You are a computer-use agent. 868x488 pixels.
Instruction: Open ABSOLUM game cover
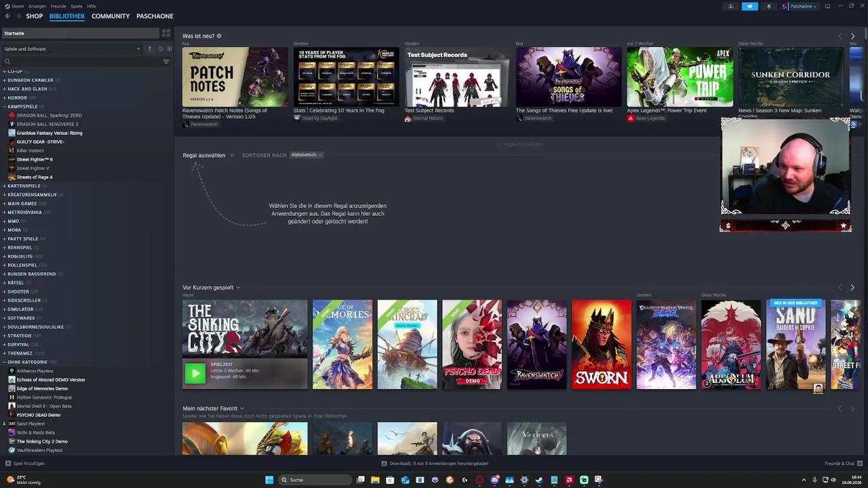click(731, 344)
